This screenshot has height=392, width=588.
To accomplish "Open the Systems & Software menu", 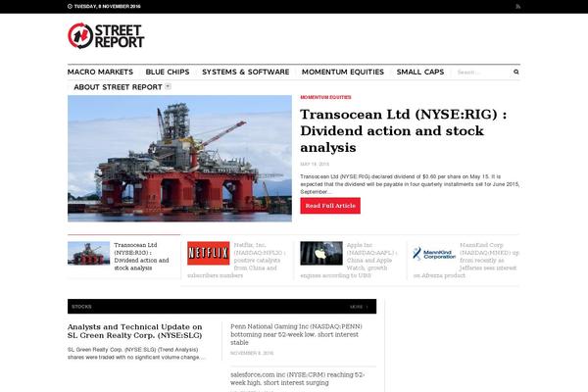I will tap(246, 72).
